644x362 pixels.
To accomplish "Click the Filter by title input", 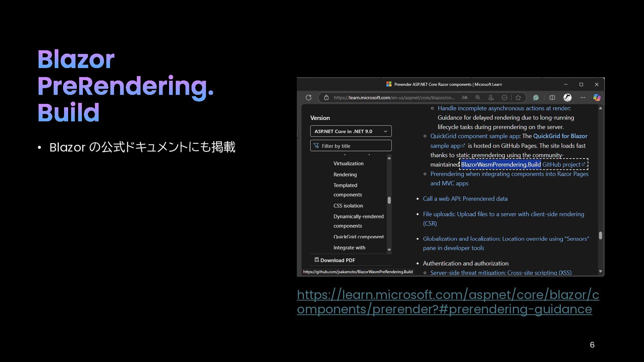I will pyautogui.click(x=351, y=146).
